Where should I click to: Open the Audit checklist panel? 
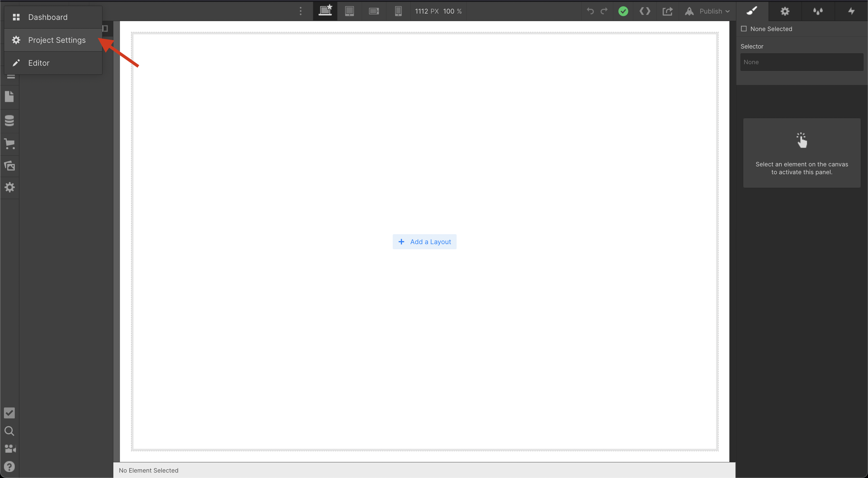coord(9,413)
